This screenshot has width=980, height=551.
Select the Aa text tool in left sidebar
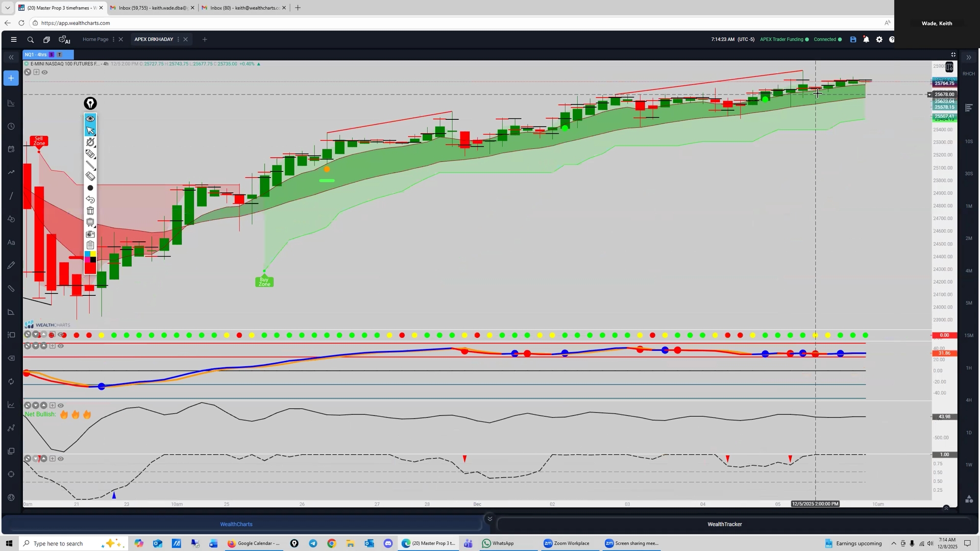pos(11,243)
